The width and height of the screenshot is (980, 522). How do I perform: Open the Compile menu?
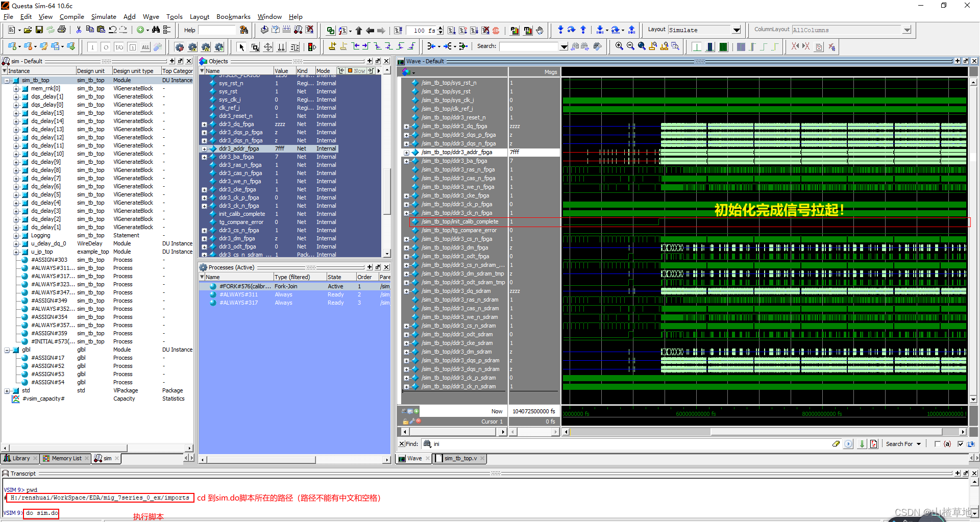coord(71,17)
